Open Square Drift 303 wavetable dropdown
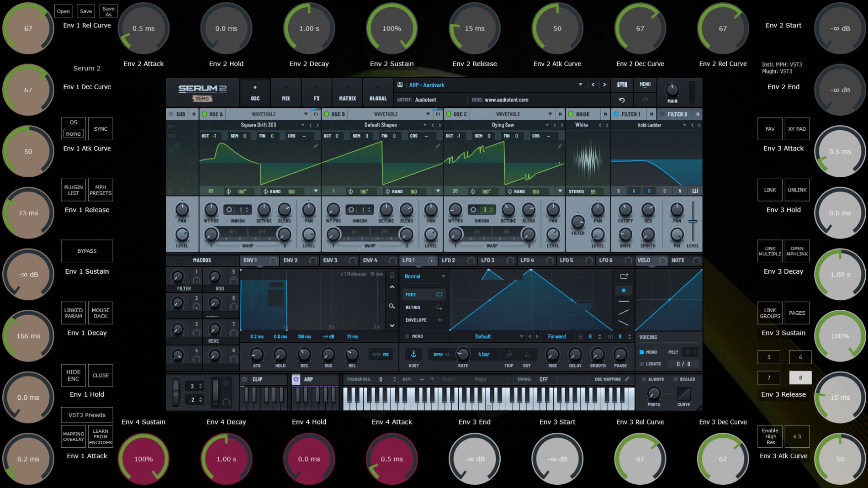 point(302,125)
